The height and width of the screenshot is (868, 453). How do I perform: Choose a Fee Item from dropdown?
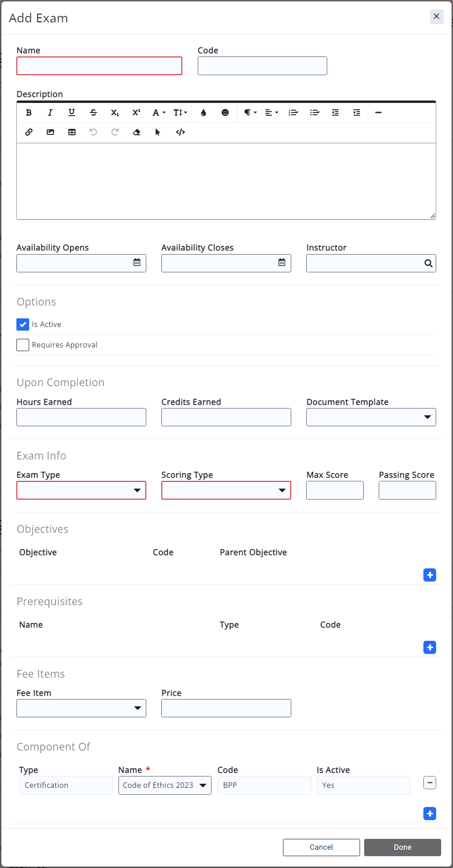[81, 708]
